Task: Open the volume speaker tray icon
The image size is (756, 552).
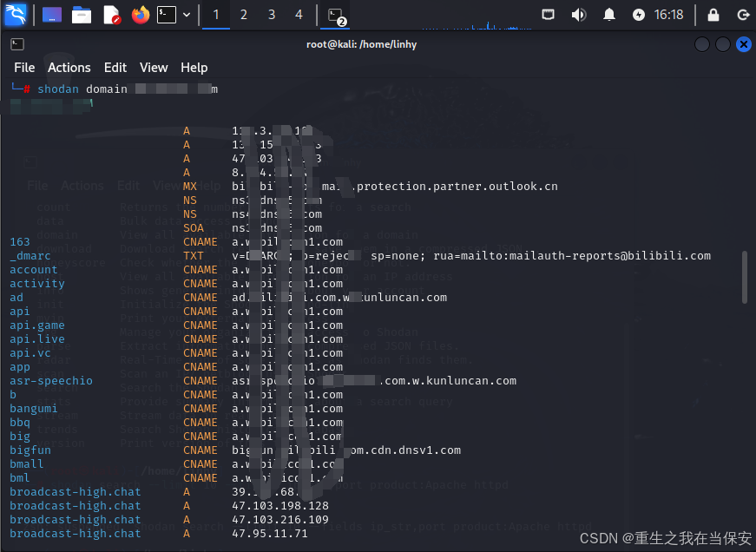Action: (579, 15)
